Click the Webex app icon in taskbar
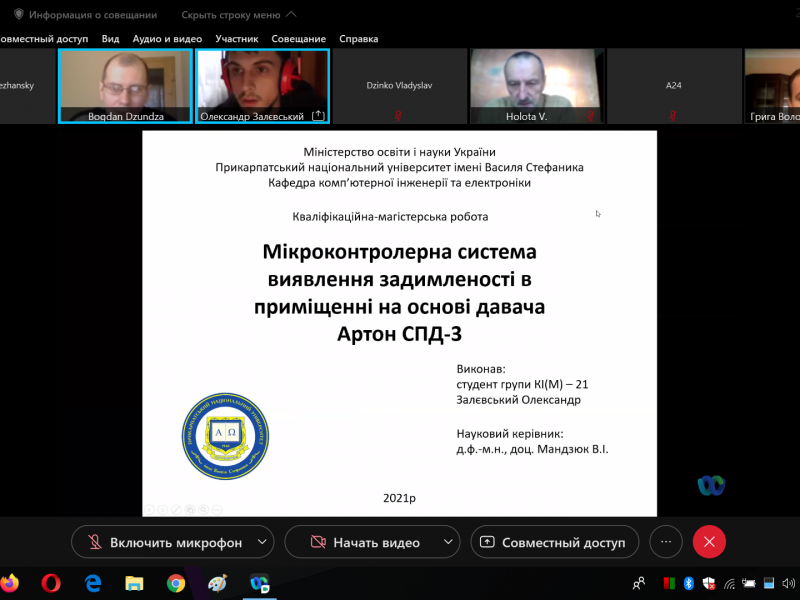This screenshot has width=800, height=600. 259,583
